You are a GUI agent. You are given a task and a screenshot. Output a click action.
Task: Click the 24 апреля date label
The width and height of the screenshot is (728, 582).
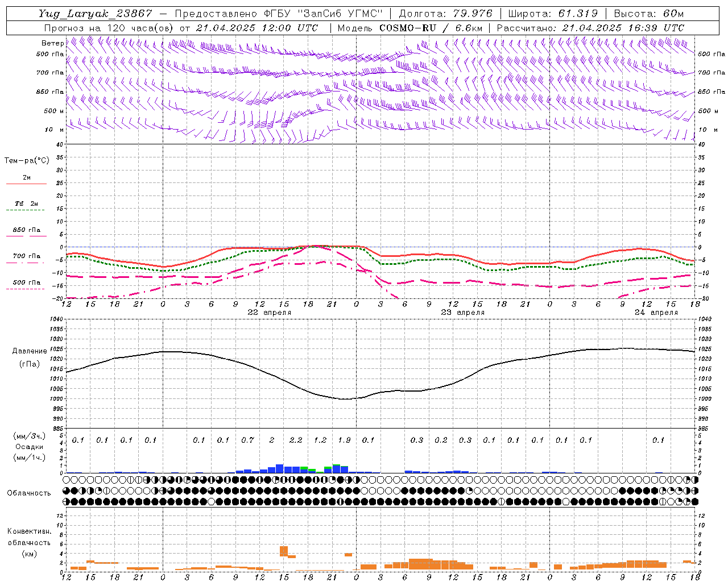tap(656, 313)
